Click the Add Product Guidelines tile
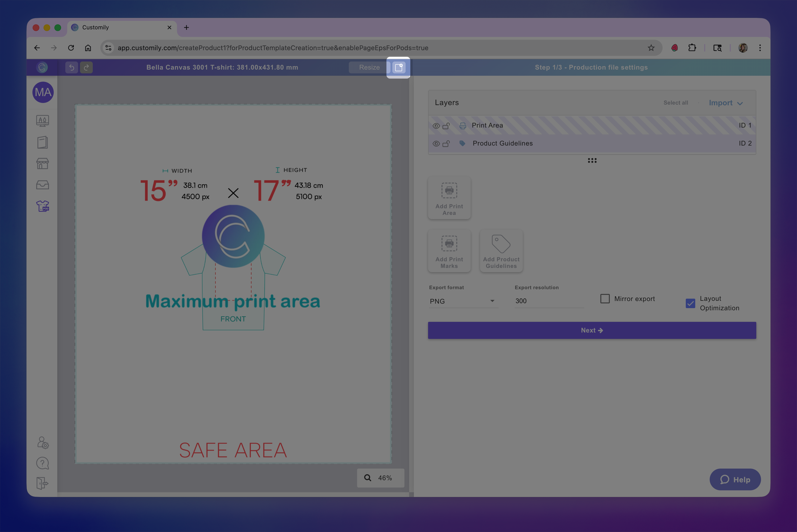797x532 pixels. 501,251
